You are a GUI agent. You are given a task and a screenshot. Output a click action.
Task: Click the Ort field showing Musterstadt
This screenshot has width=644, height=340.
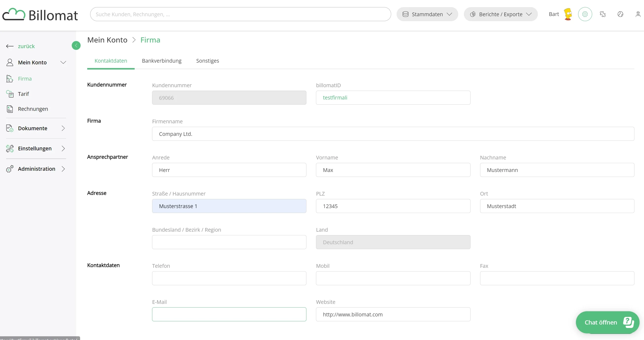pos(557,206)
